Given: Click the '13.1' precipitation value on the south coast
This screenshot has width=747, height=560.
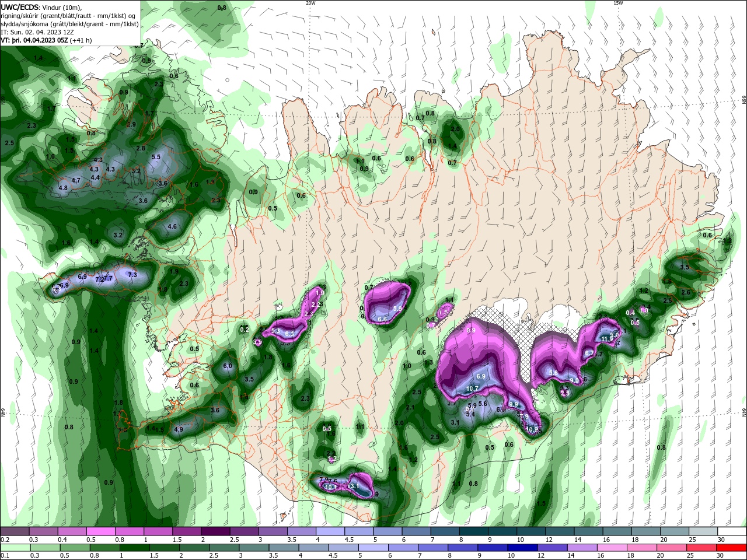Looking at the screenshot, I should tap(354, 486).
